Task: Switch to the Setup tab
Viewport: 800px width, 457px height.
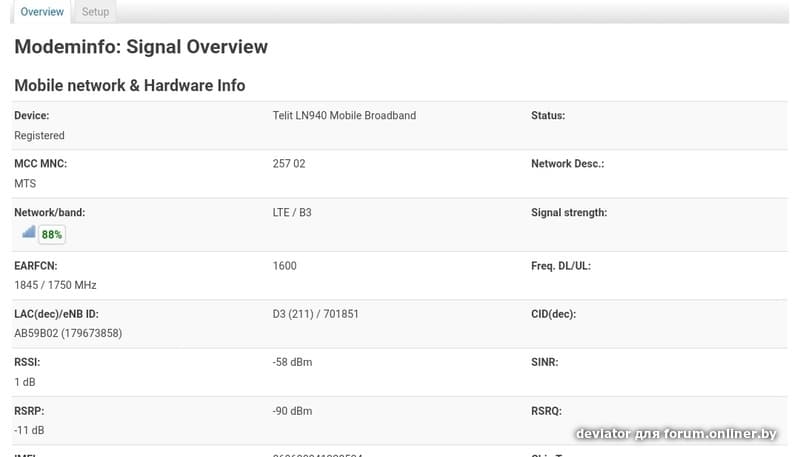Action: click(x=95, y=12)
